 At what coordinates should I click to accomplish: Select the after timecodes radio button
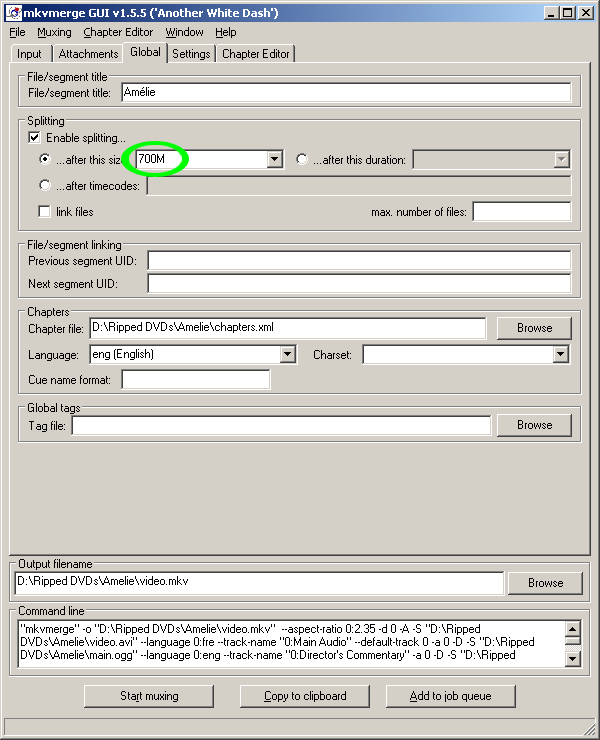click(45, 185)
